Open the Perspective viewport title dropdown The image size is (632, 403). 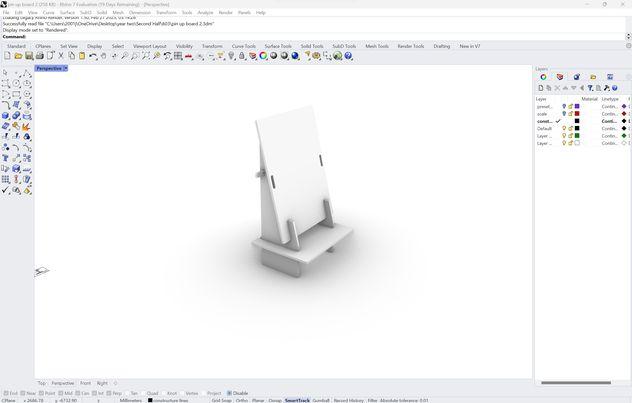point(66,69)
